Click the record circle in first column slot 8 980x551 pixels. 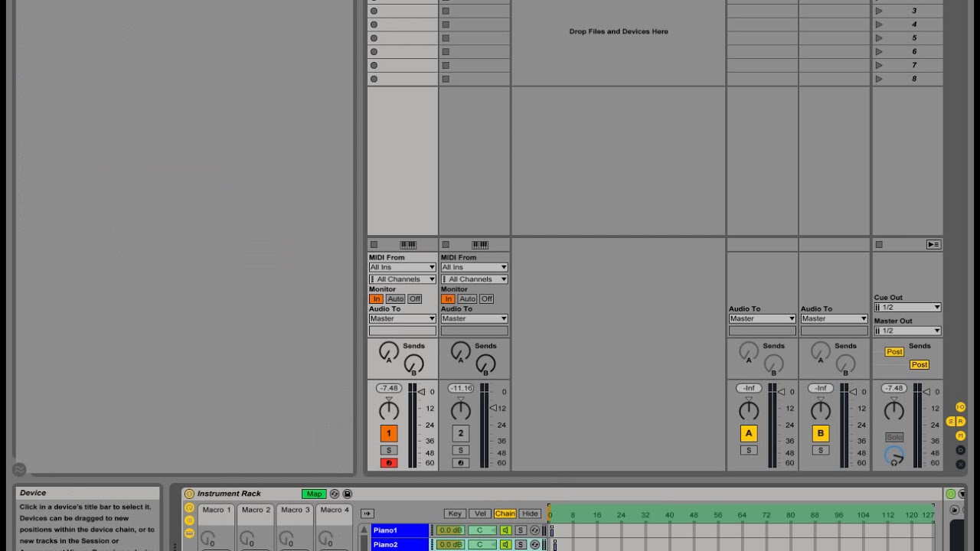(374, 79)
